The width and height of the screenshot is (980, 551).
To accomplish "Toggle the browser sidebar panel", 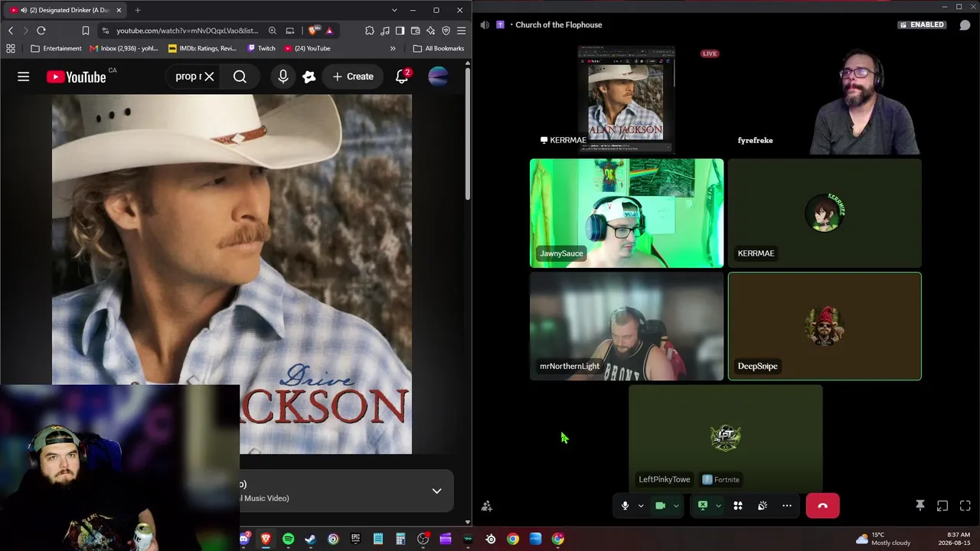I will pyautogui.click(x=400, y=31).
